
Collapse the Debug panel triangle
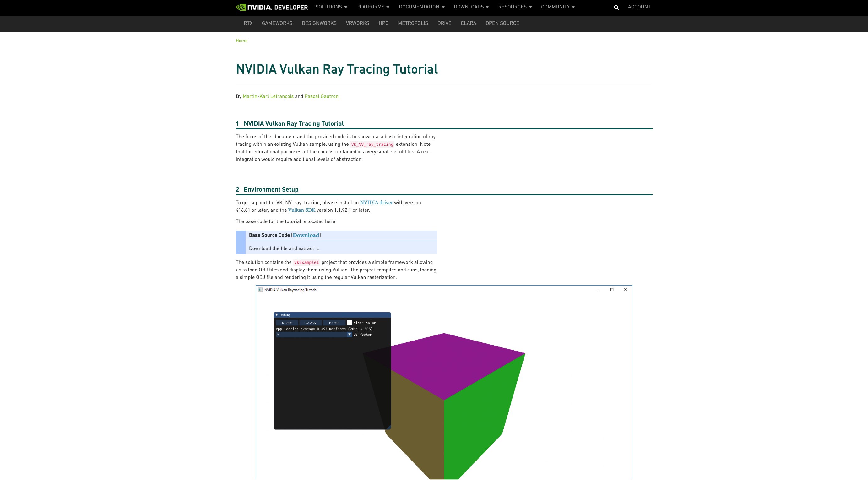point(277,314)
